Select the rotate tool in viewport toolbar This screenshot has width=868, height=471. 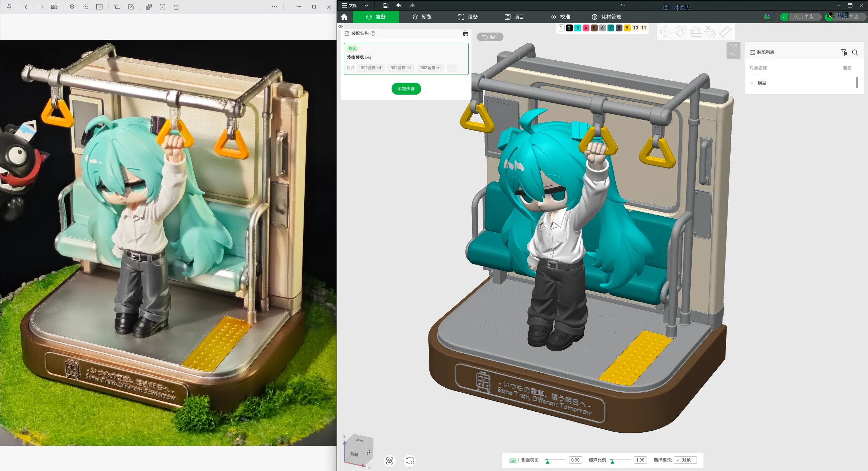click(x=680, y=32)
